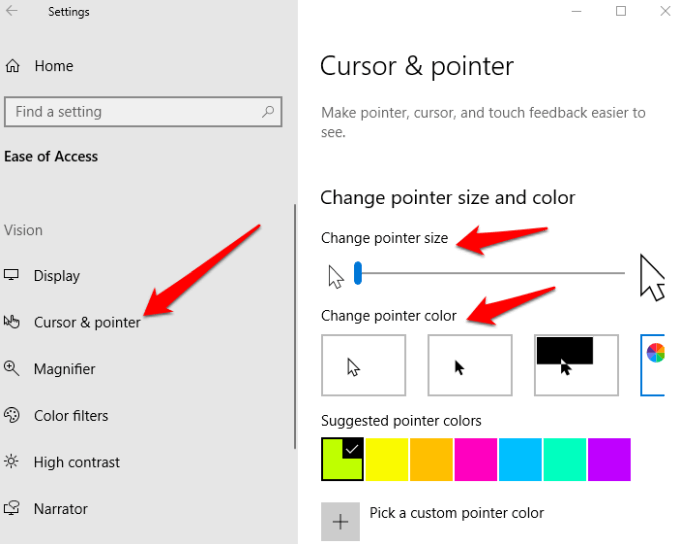
Task: Click the Color filters palette icon
Action: [x=12, y=415]
